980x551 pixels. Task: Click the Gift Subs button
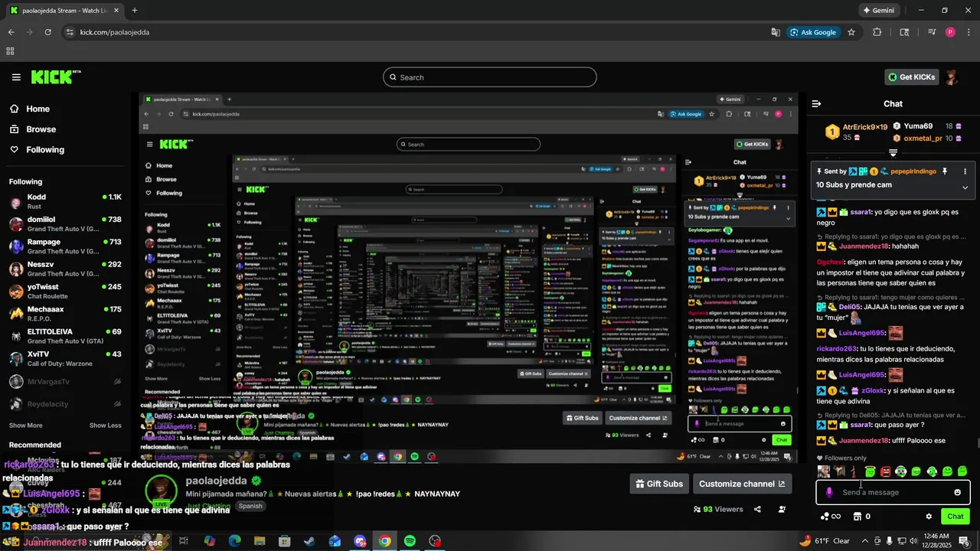point(658,484)
